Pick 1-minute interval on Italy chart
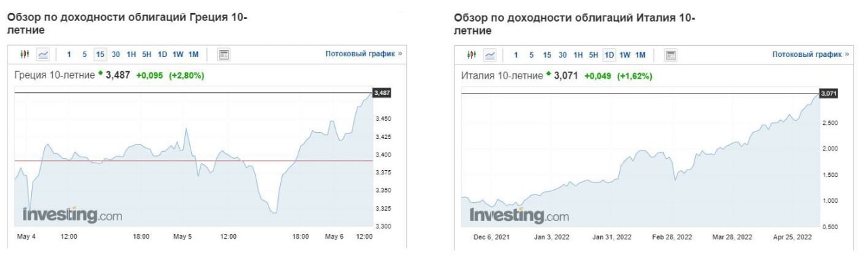The image size is (868, 259). click(516, 55)
